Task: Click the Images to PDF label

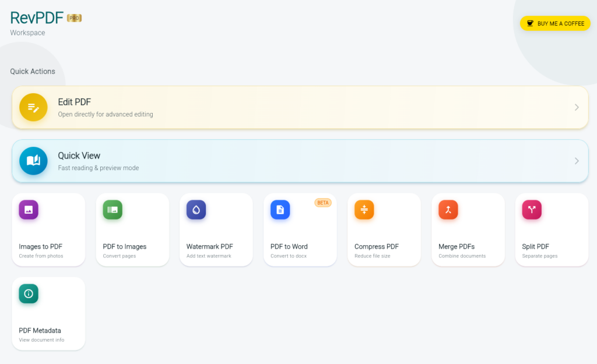Action: 41,246
